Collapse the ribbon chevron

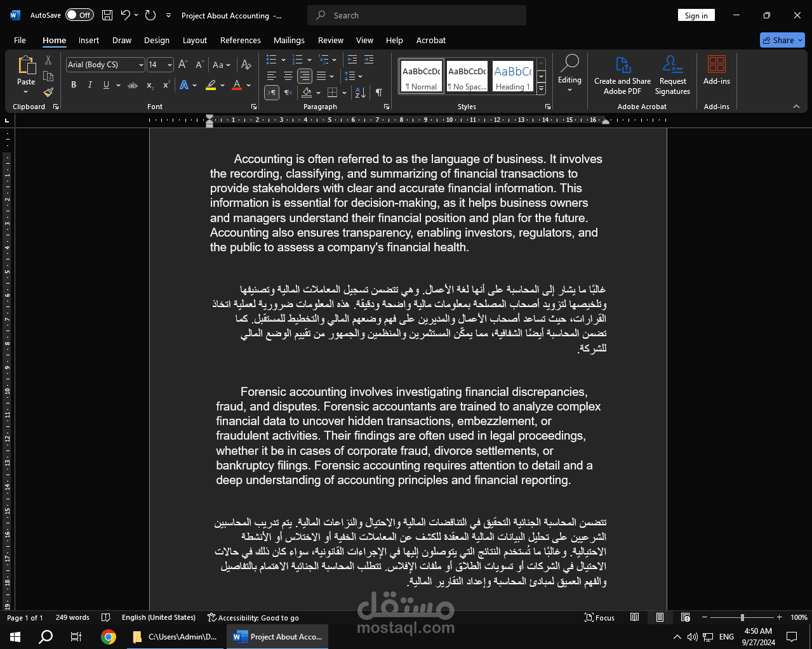point(796,107)
